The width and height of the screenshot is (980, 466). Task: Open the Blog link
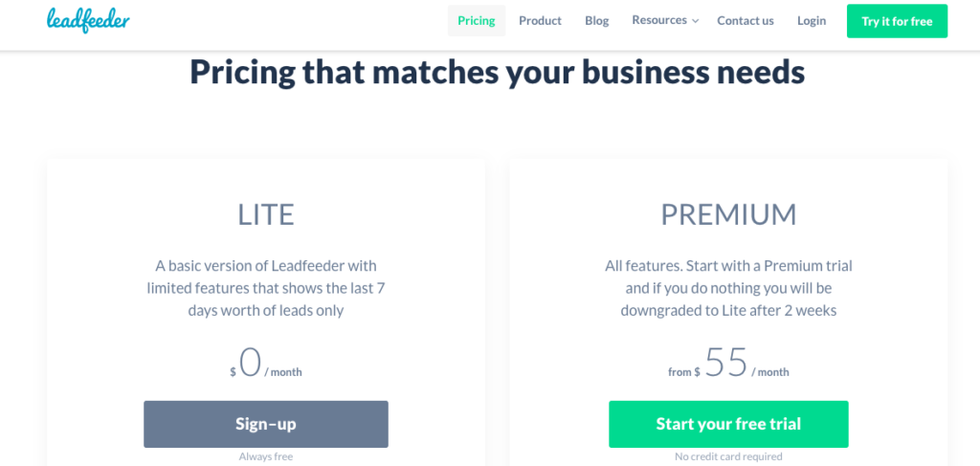click(597, 21)
